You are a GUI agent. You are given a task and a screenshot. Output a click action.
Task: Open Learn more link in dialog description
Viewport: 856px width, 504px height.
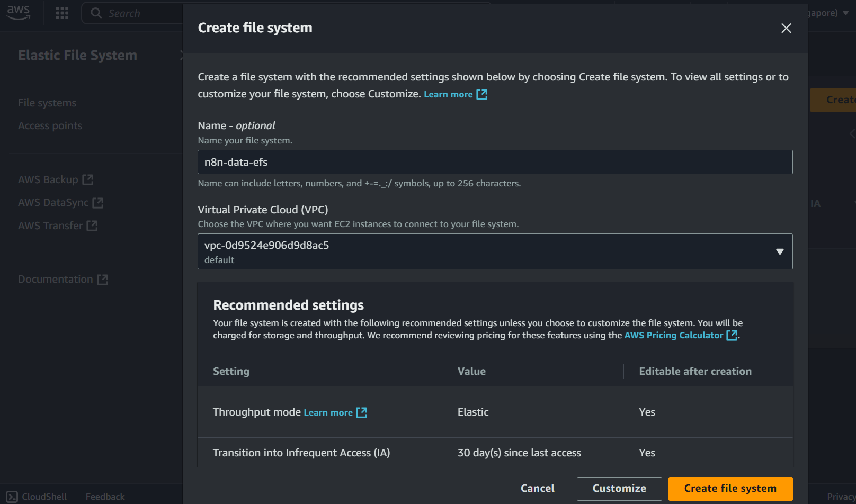point(448,94)
